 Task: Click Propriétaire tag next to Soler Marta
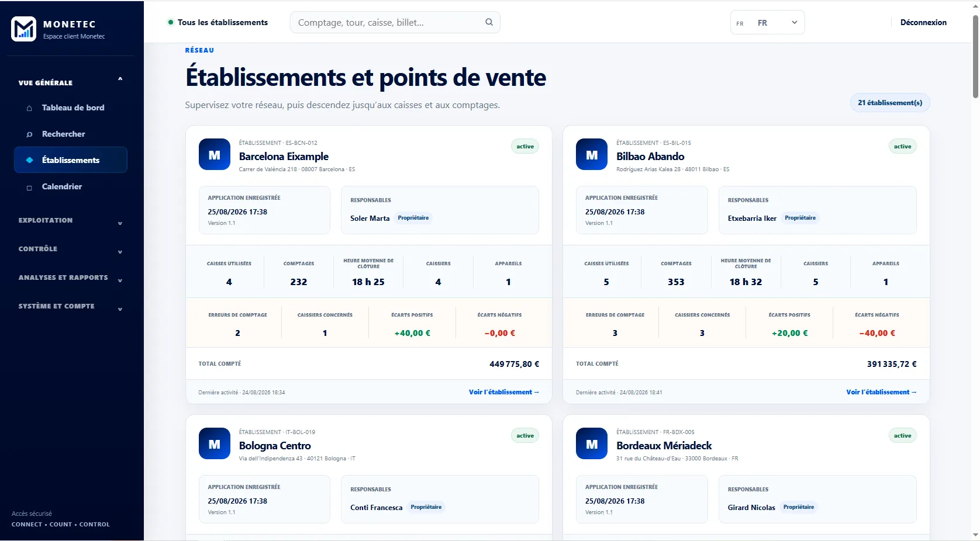click(413, 218)
